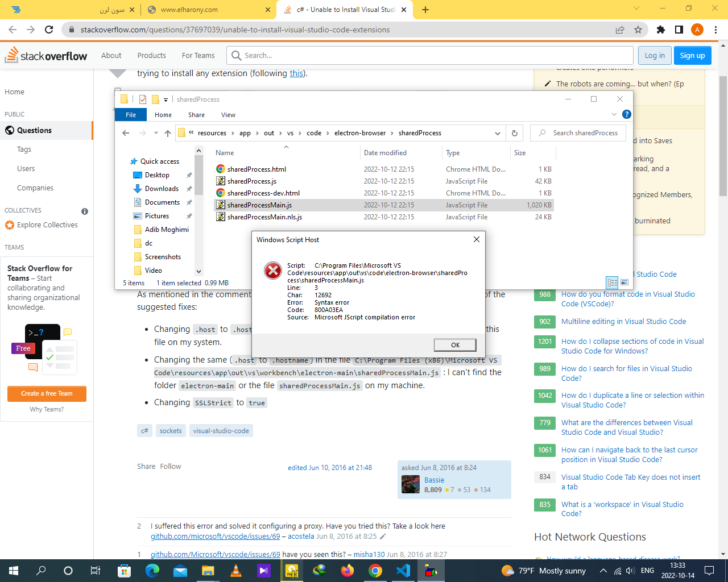728x582 pixels.
Task: Open Explorer recent locations dropdown arrow
Action: click(156, 133)
